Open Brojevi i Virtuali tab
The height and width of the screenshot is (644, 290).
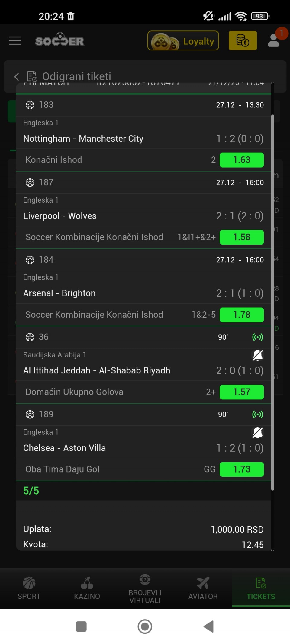[145, 588]
